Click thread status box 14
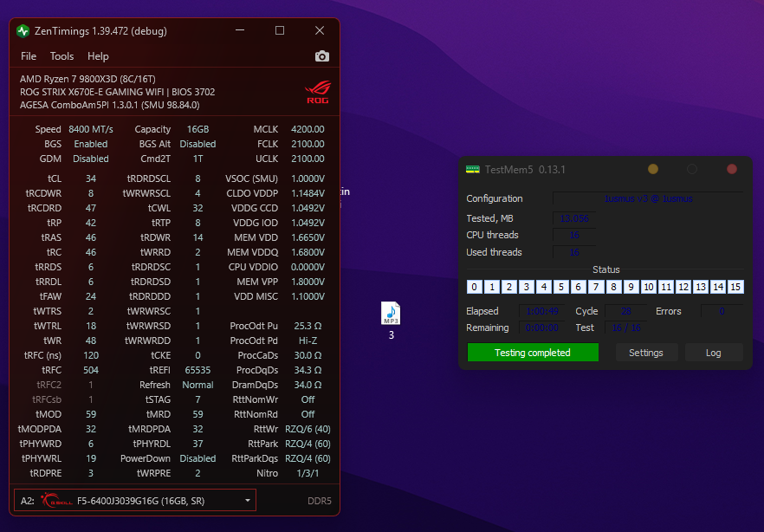 (x=718, y=287)
